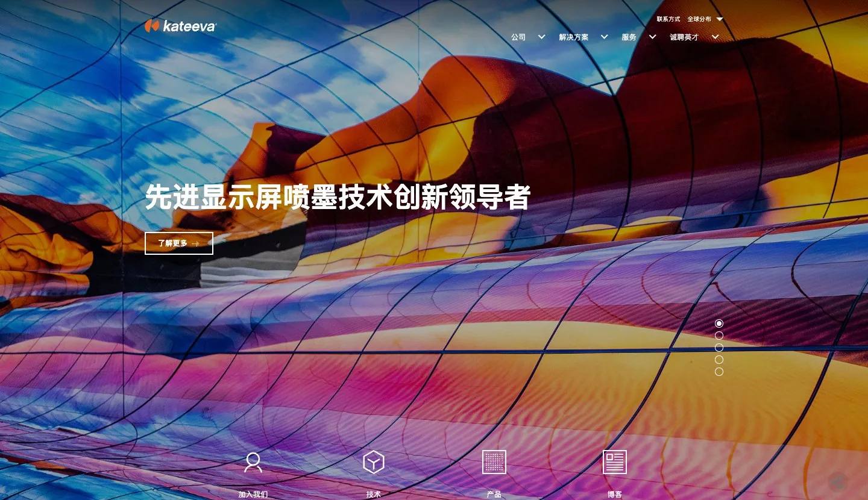Open the 解决方案 menu item
868x500 pixels.
(x=574, y=37)
